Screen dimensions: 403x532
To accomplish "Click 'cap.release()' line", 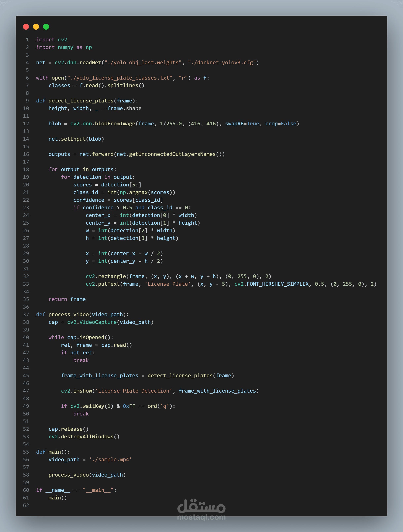I will click(x=69, y=429).
